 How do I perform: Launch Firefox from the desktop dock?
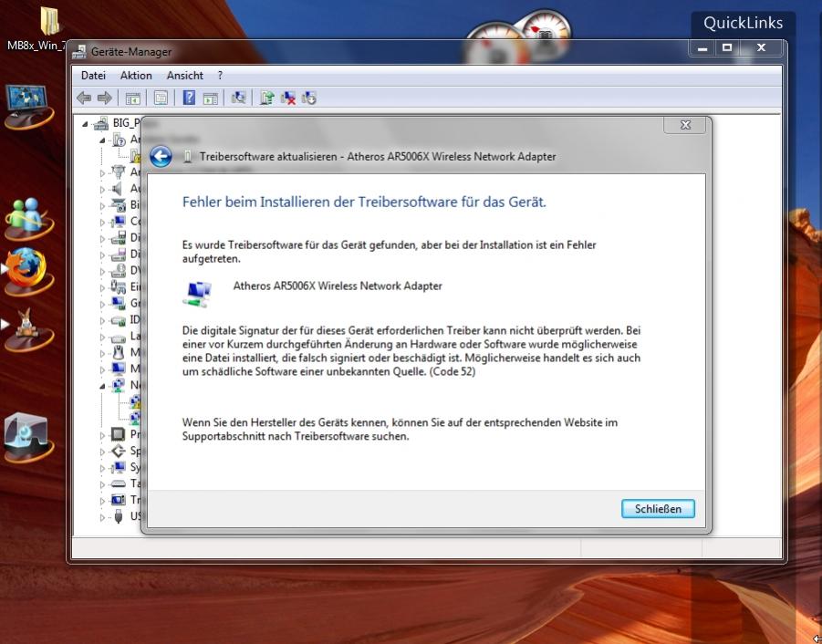tap(27, 270)
